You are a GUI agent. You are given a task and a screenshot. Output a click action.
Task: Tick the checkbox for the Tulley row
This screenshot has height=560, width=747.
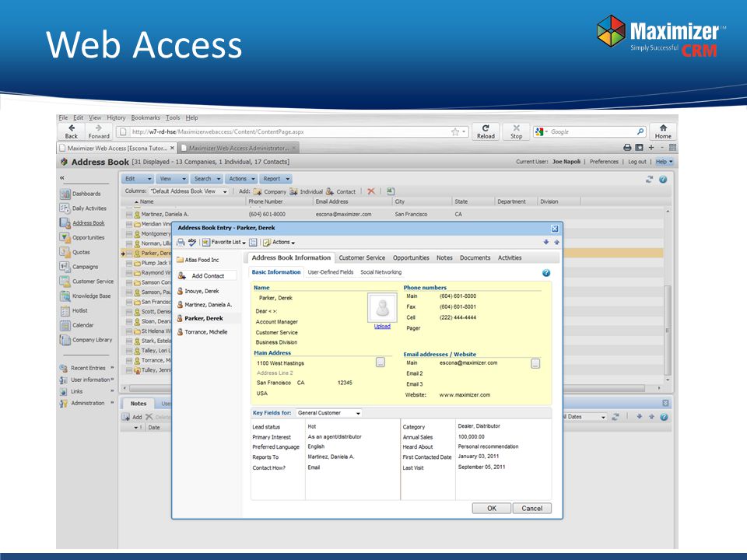point(129,370)
